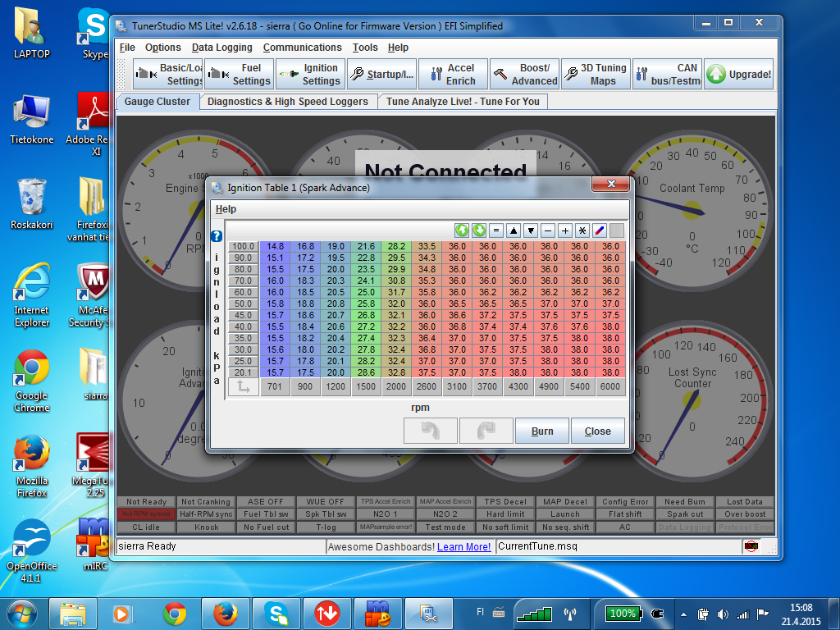840x630 pixels.
Task: Click the plus add icon in table toolbar
Action: point(564,231)
